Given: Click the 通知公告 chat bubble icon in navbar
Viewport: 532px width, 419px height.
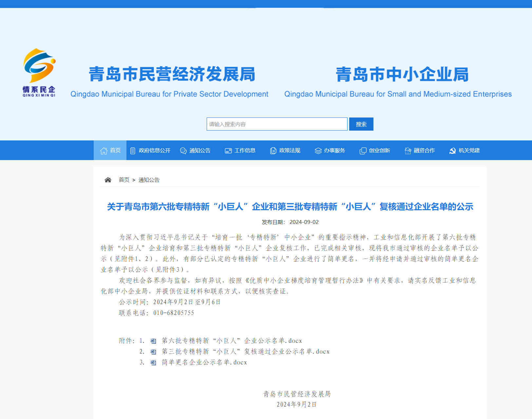Looking at the screenshot, I should (183, 151).
